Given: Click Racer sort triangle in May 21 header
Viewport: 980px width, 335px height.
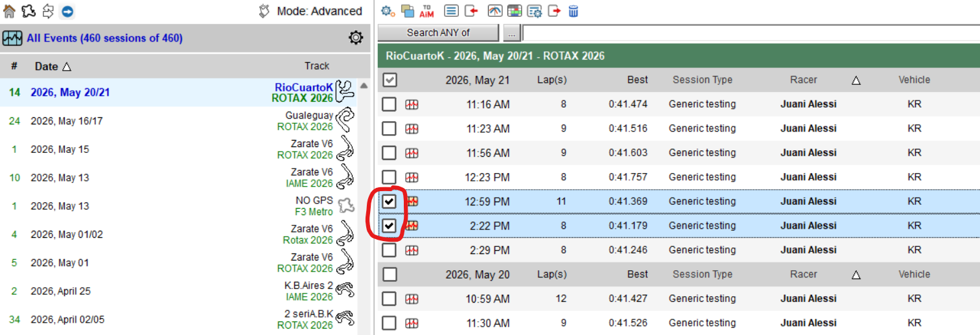Looking at the screenshot, I should [856, 80].
